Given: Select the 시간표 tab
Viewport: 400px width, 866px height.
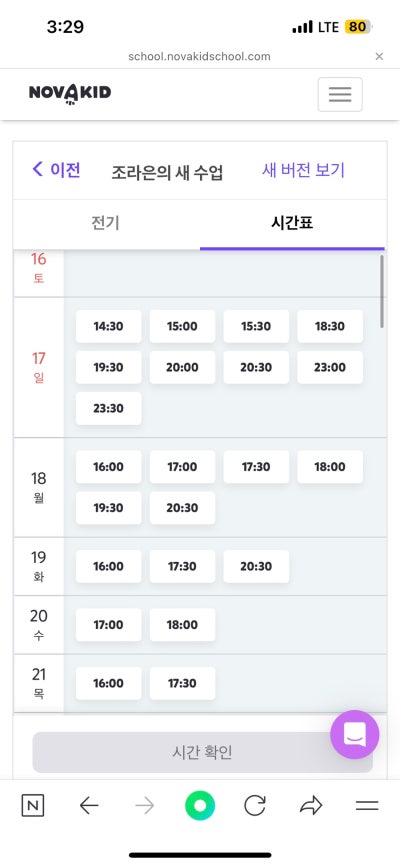Looking at the screenshot, I should click(x=292, y=223).
